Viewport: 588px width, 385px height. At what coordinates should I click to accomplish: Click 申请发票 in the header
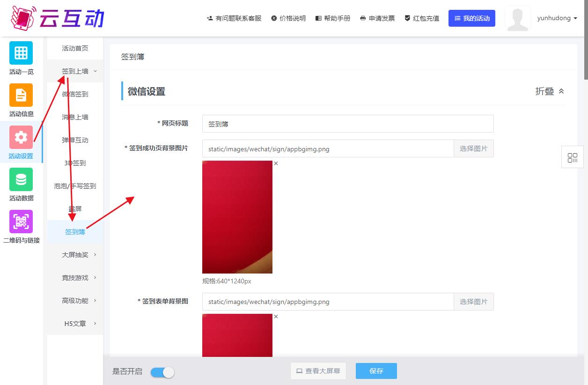tap(377, 18)
